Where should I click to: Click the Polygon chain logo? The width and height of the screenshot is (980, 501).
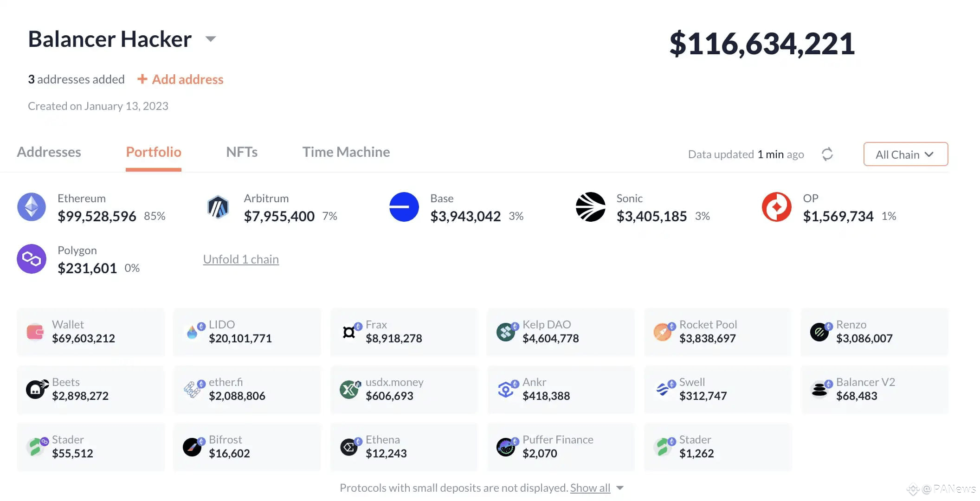[x=32, y=259]
